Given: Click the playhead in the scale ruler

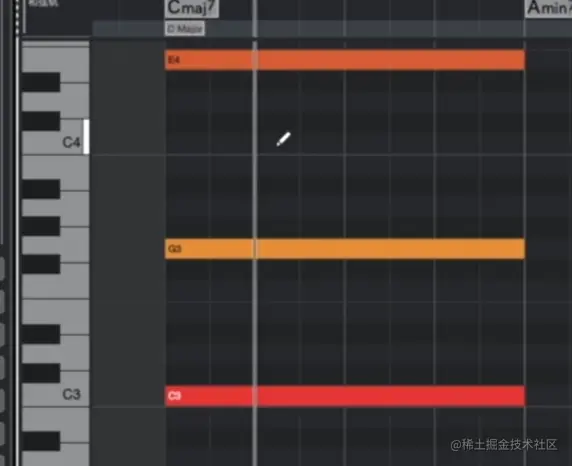Looking at the screenshot, I should (x=255, y=28).
